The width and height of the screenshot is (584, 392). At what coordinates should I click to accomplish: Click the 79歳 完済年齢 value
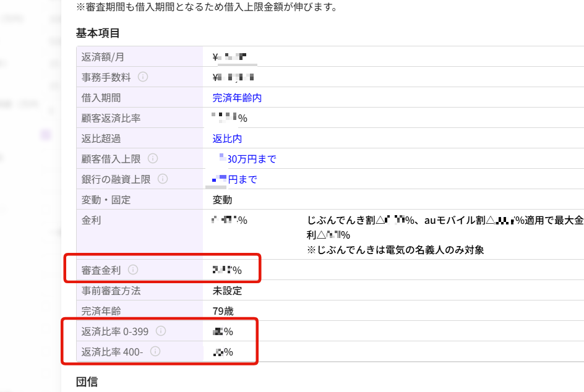(x=223, y=311)
